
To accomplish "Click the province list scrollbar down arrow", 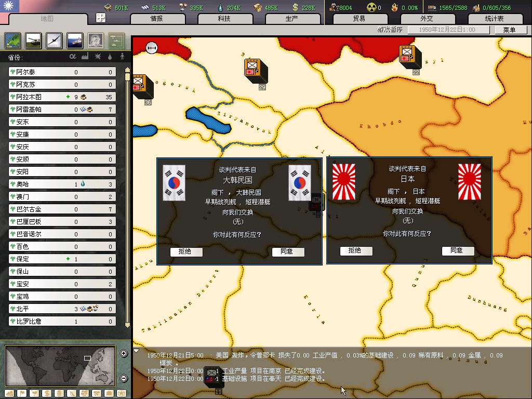I will pyautogui.click(x=128, y=325).
